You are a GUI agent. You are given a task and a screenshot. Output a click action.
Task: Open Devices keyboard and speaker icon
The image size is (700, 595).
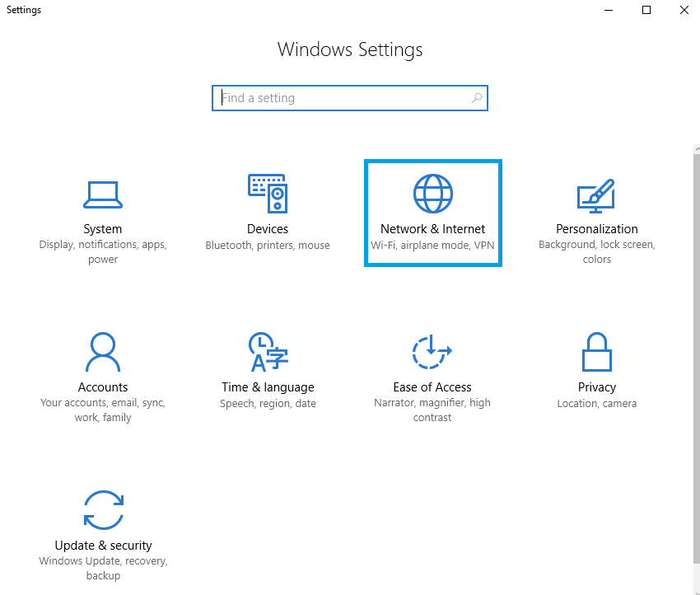click(x=268, y=194)
